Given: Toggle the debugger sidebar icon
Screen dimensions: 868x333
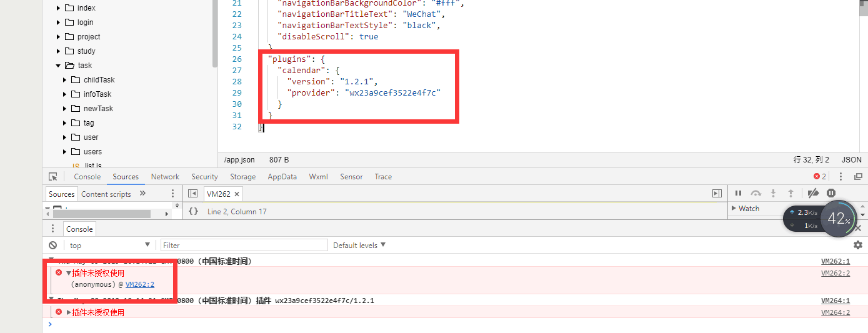Looking at the screenshot, I should (717, 194).
